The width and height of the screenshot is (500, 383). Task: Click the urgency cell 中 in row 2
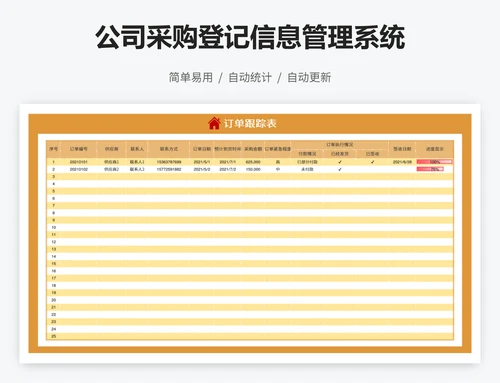[x=278, y=169]
